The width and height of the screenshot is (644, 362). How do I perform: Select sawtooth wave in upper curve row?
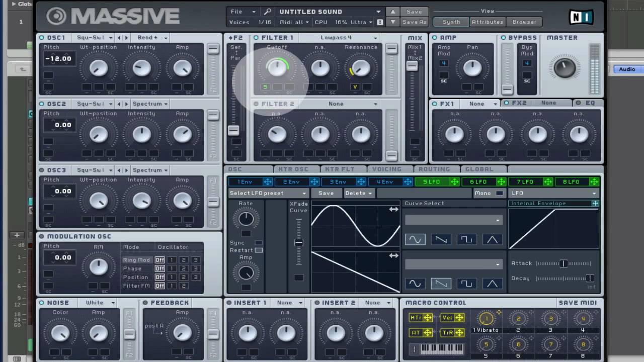[x=441, y=240]
